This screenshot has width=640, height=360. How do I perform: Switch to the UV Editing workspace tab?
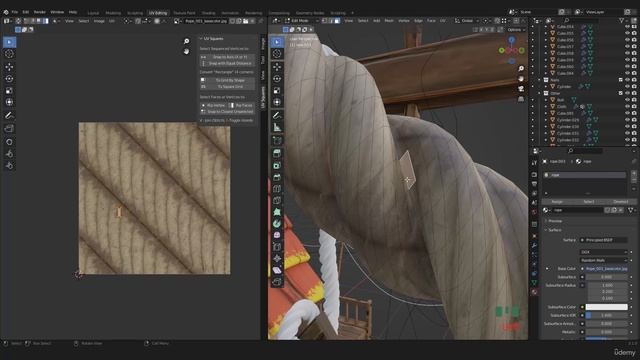pos(158,13)
